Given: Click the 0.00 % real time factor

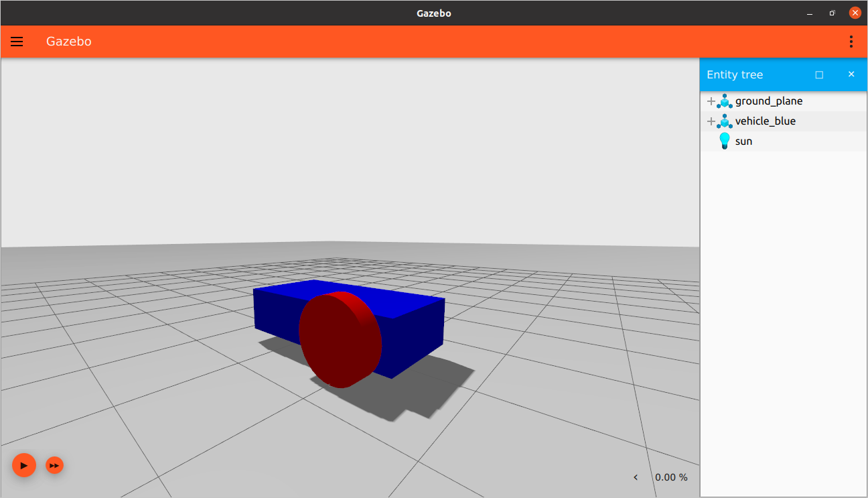Looking at the screenshot, I should [x=671, y=477].
